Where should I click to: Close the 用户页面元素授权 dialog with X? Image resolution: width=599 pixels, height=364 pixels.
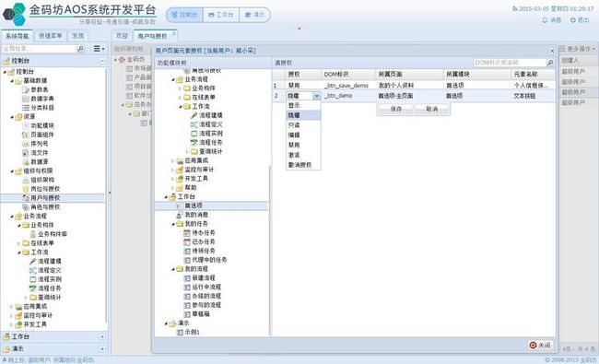(552, 51)
